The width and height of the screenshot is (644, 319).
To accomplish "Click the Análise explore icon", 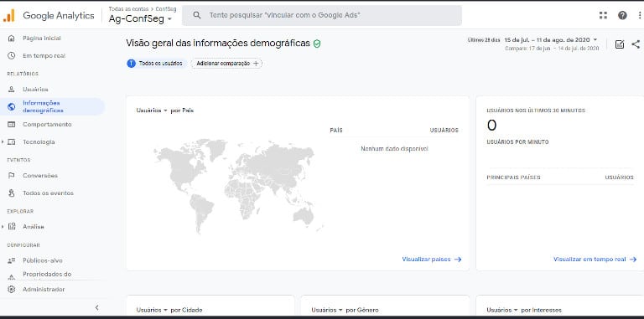I will pos(12,226).
